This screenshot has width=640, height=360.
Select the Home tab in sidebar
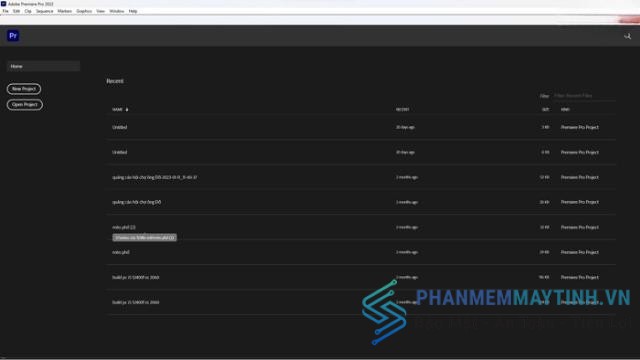point(43,66)
